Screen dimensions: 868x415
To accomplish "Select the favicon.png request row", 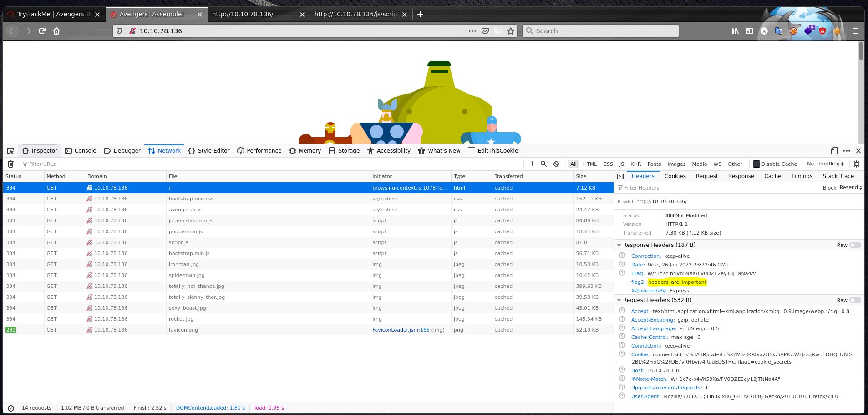I will 308,330.
